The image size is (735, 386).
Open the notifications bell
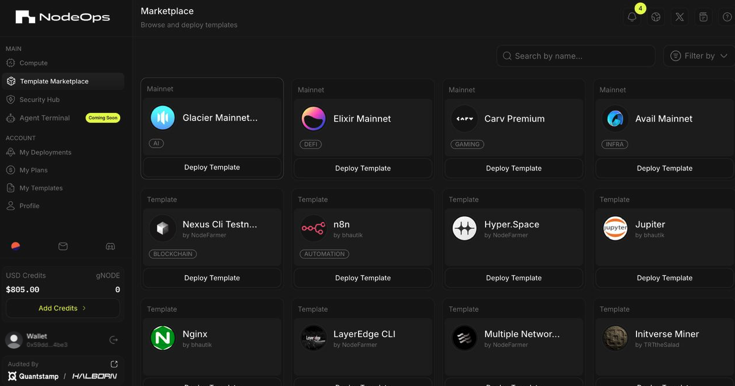point(632,17)
